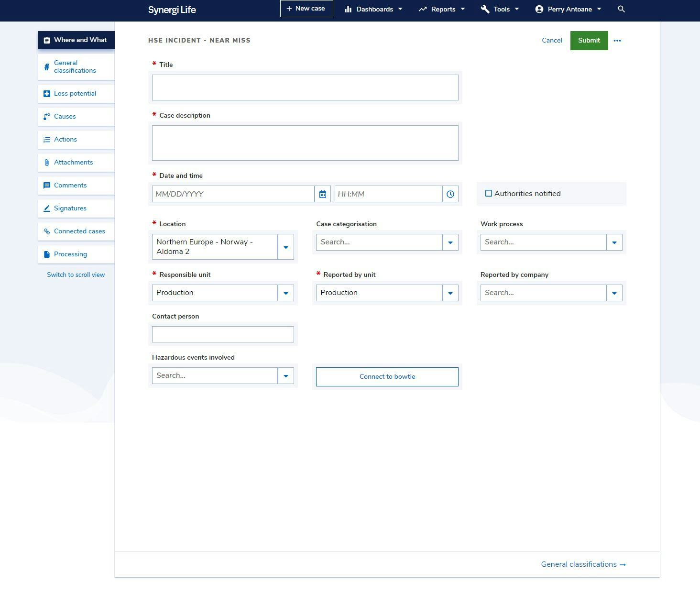Switch to scroll view
700x594 pixels.
point(76,275)
